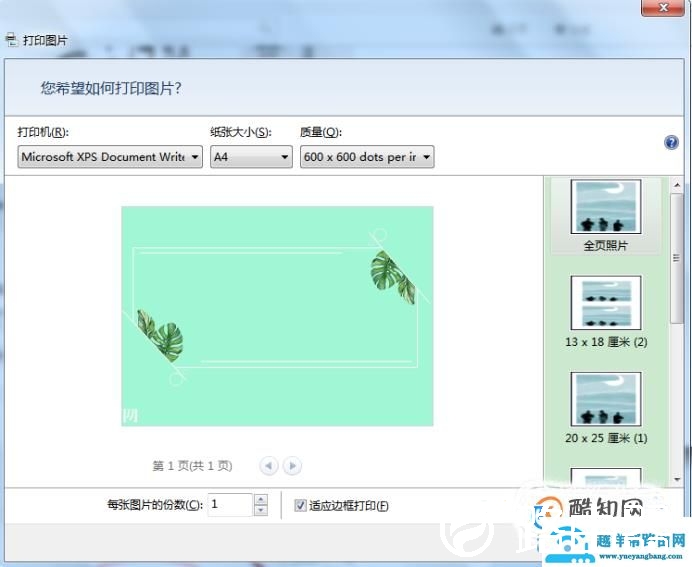Click the printer icon in the title bar
This screenshot has height=567, width=692.
(11, 41)
